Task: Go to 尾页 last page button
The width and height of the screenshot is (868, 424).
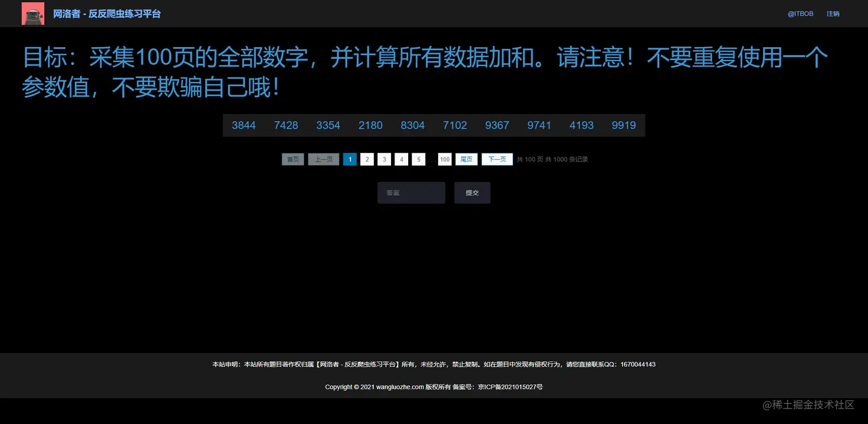Action: point(467,159)
